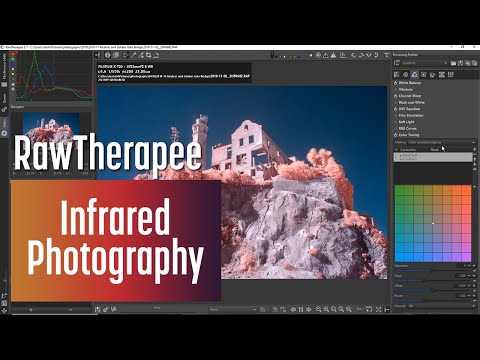Open the processing profile dropdown
This screenshot has width=480, height=360.
425,63
